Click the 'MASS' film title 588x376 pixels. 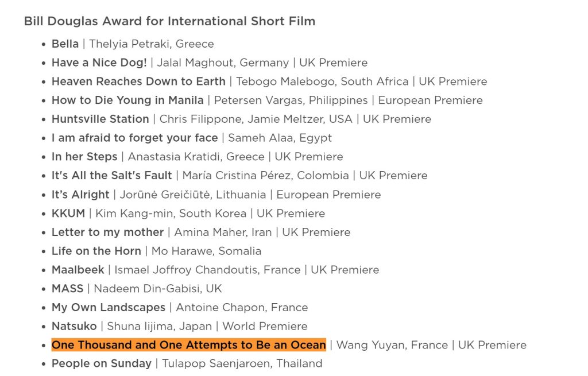(67, 289)
